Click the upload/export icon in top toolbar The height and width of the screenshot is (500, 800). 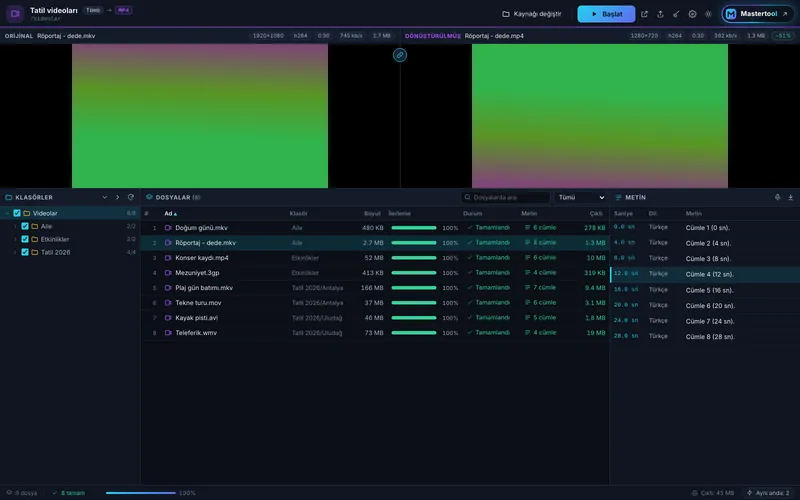pos(660,14)
